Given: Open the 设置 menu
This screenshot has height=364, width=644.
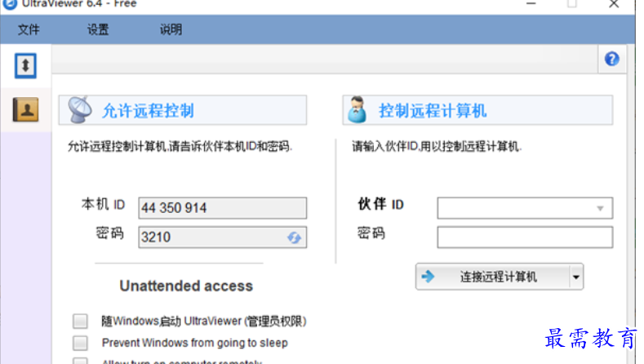Looking at the screenshot, I should 98,29.
